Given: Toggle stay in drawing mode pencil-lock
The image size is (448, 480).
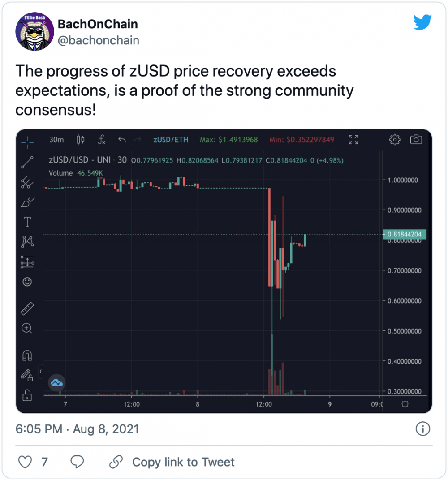Looking at the screenshot, I should point(27,375).
